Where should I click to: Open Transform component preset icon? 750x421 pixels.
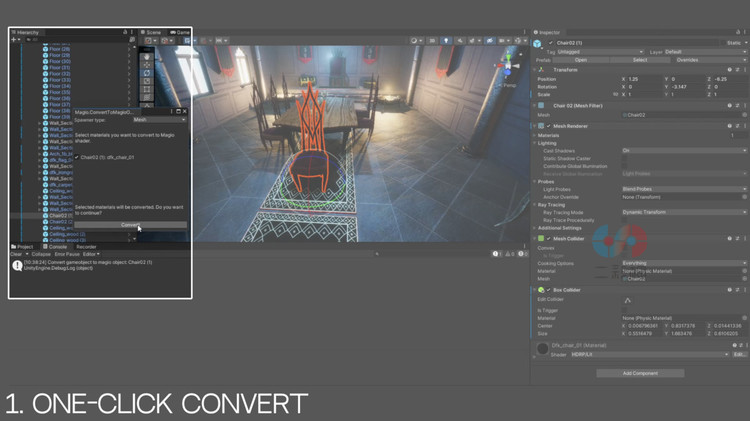pyautogui.click(x=737, y=70)
